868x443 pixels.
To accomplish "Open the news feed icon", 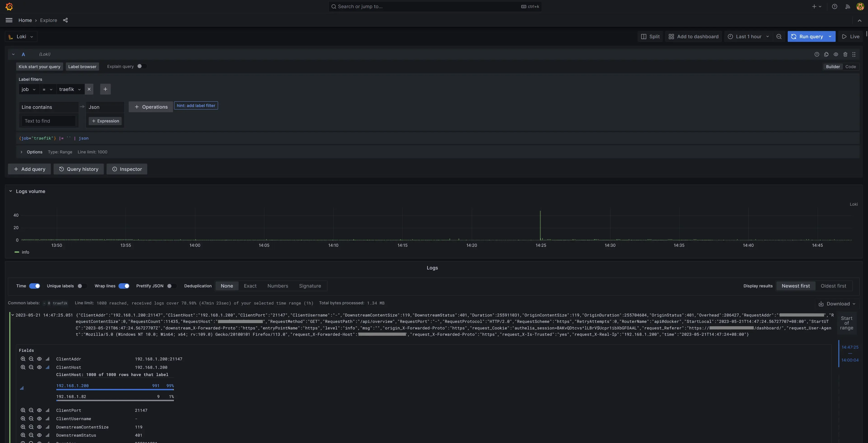I will coord(847,6).
